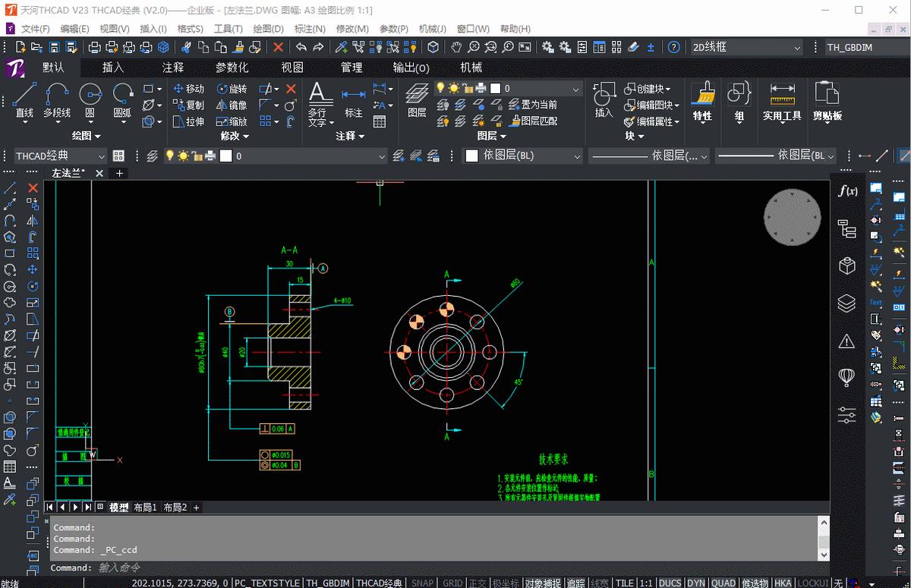Open the 依图层(BL) color swatch selector
911x588 pixels.
[x=524, y=156]
